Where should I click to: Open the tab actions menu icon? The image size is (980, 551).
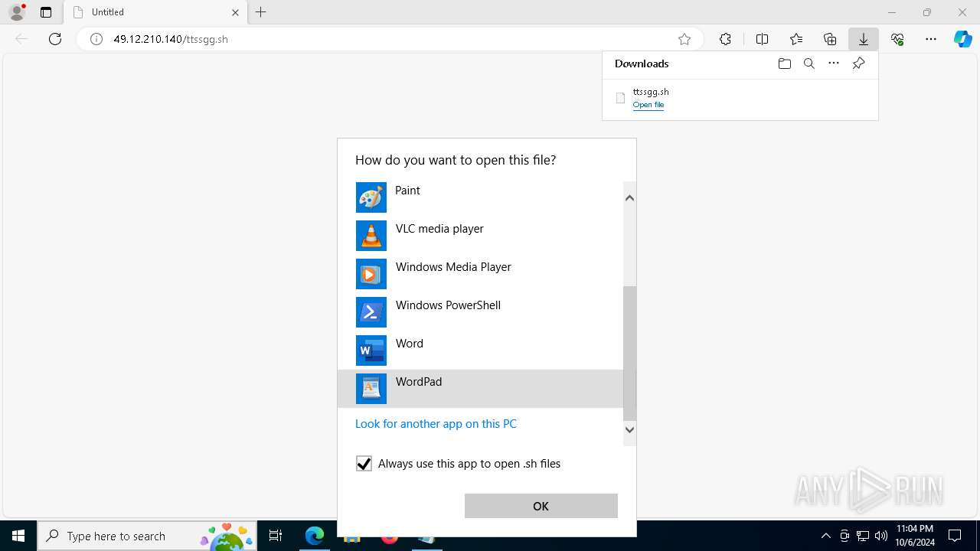46,12
